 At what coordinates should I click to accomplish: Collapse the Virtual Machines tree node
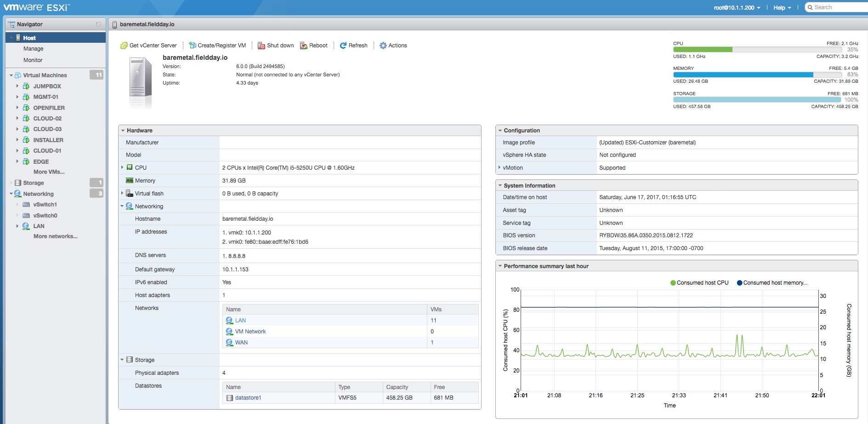pyautogui.click(x=11, y=75)
